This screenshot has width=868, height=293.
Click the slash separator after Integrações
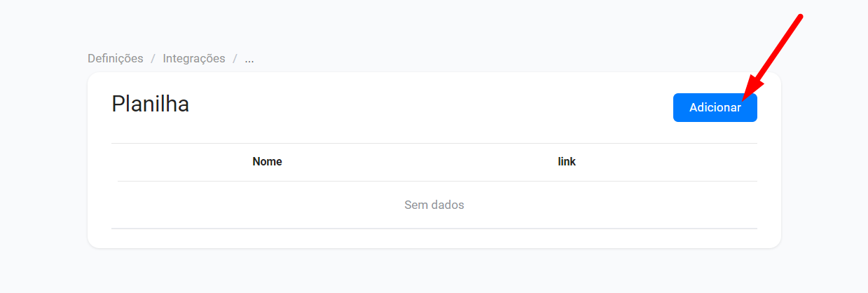(x=235, y=59)
